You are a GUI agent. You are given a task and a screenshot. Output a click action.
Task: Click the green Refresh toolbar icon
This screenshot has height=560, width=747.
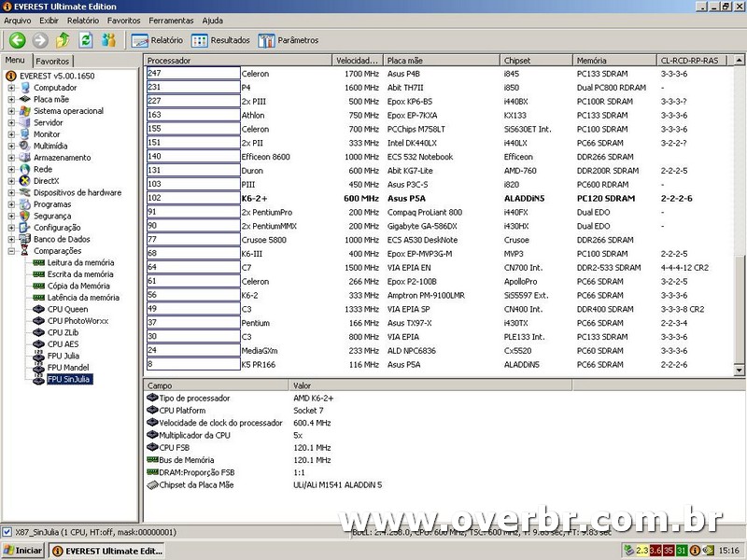pyautogui.click(x=86, y=40)
